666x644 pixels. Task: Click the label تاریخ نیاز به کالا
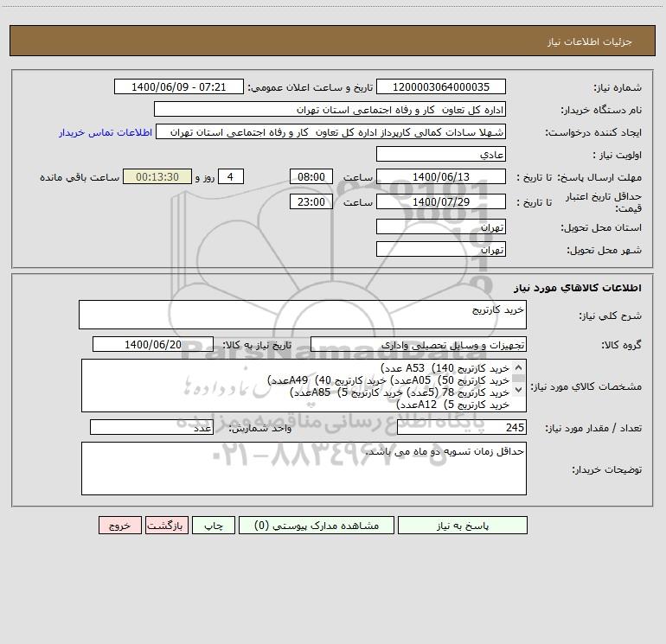(x=257, y=345)
